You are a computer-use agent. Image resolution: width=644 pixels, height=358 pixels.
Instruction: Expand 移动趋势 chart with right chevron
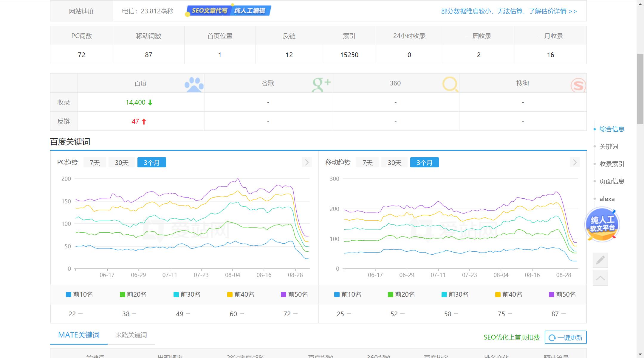575,162
